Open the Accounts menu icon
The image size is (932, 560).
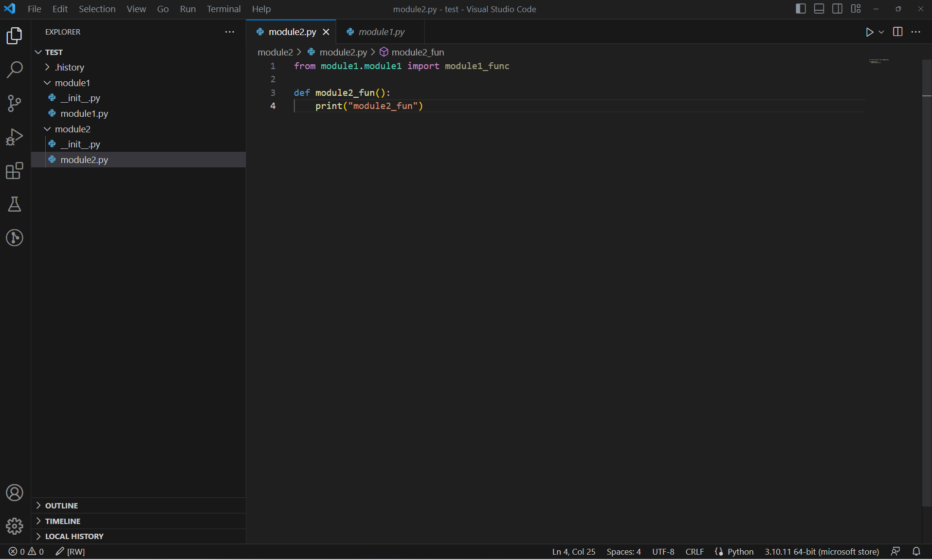pos(15,493)
